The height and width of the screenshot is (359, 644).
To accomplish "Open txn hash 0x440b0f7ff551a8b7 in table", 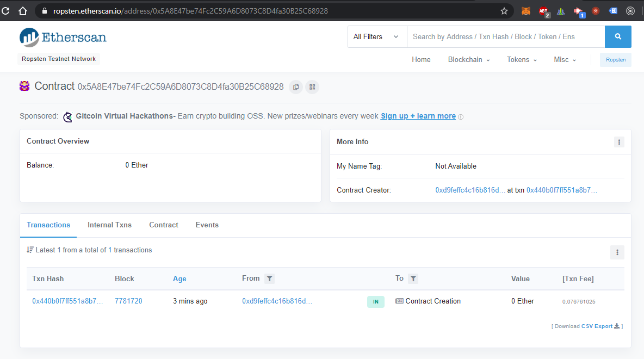I will (x=67, y=301).
